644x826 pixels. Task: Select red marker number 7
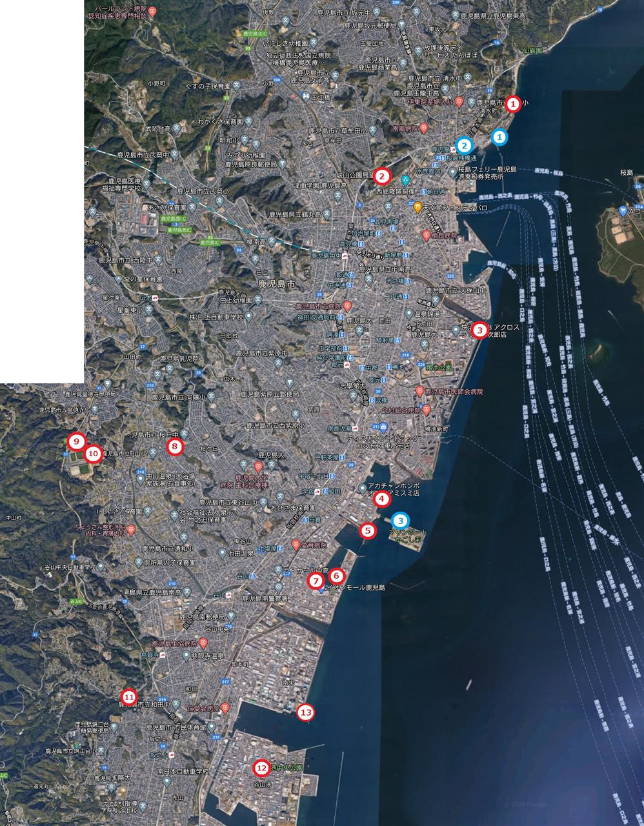316,581
